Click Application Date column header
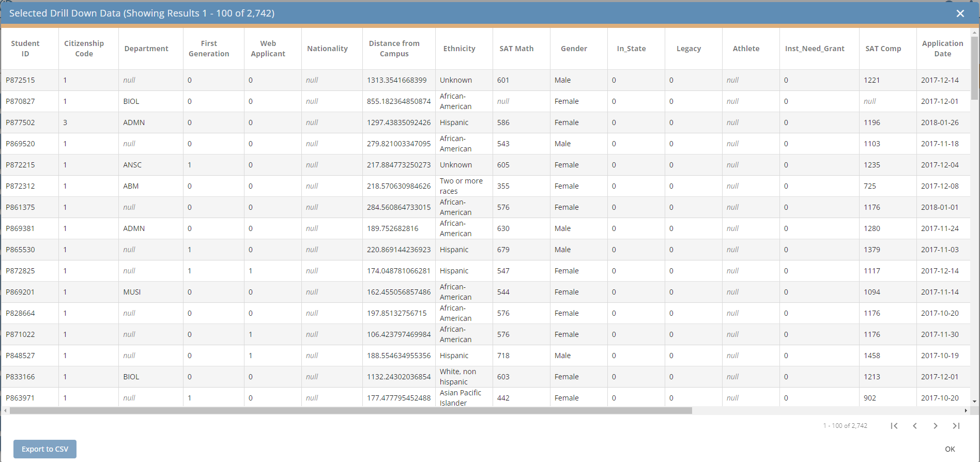Viewport: 980px width, 462px height. point(942,49)
